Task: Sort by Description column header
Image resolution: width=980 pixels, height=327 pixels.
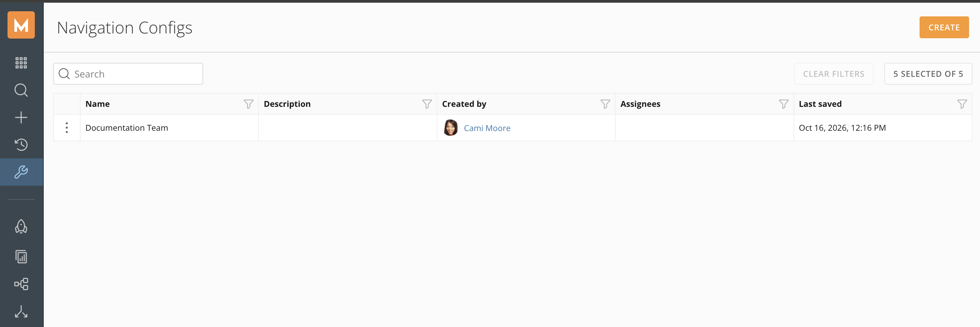Action: [x=287, y=104]
